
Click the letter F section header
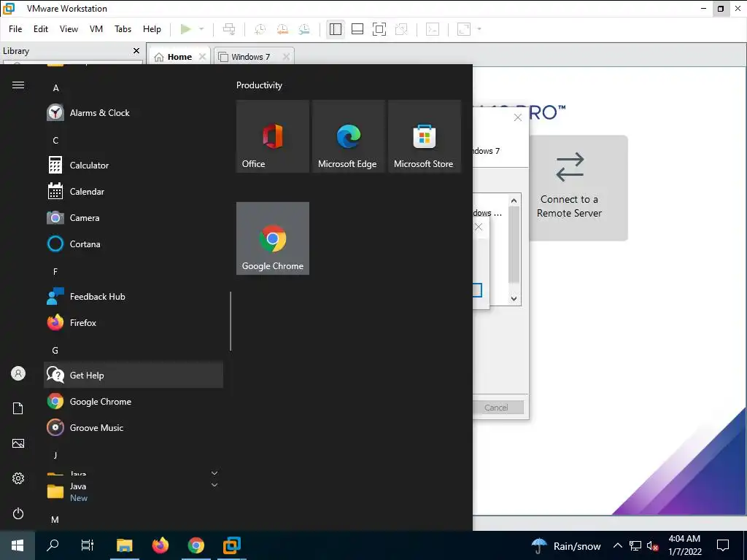click(55, 271)
